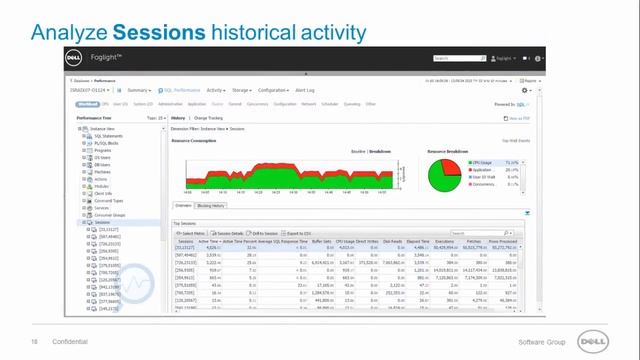Image resolution: width=640 pixels, height=360 pixels.
Task: Open the Summary dropdown menu
Action: coord(139,90)
